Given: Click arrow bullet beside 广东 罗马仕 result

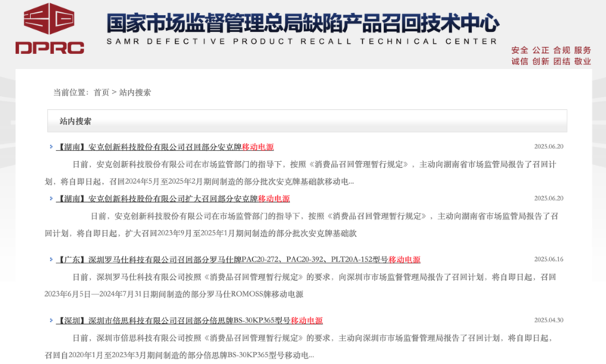Looking at the screenshot, I should click(51, 260).
